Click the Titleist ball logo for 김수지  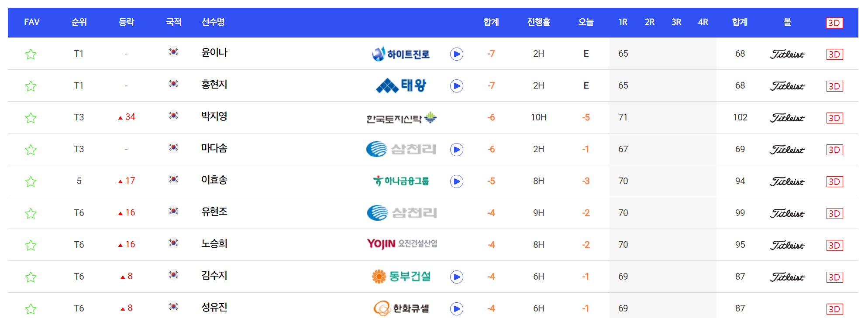click(787, 276)
